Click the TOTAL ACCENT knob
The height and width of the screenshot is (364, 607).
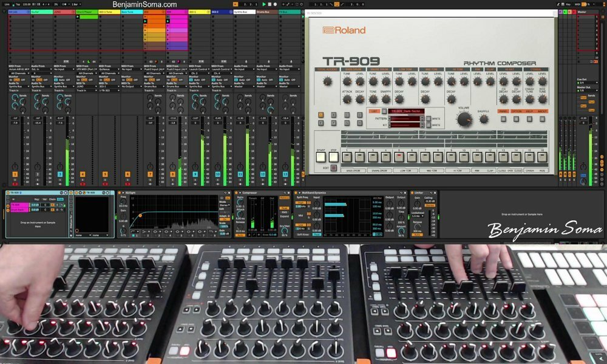[328, 82]
